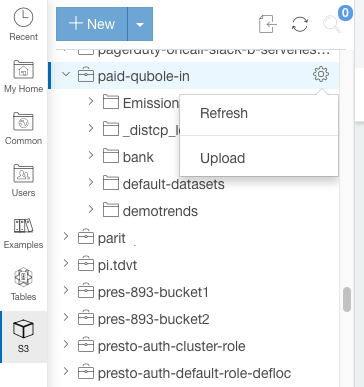Viewport: 364px width, 387px height.
Task: Select the presto-auth-cluster-role name
Action: [x=171, y=346]
